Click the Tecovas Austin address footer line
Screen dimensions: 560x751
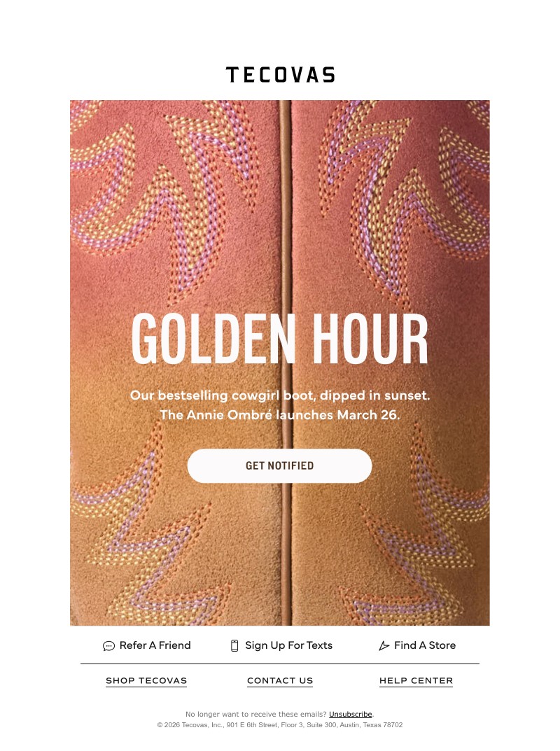(x=280, y=725)
